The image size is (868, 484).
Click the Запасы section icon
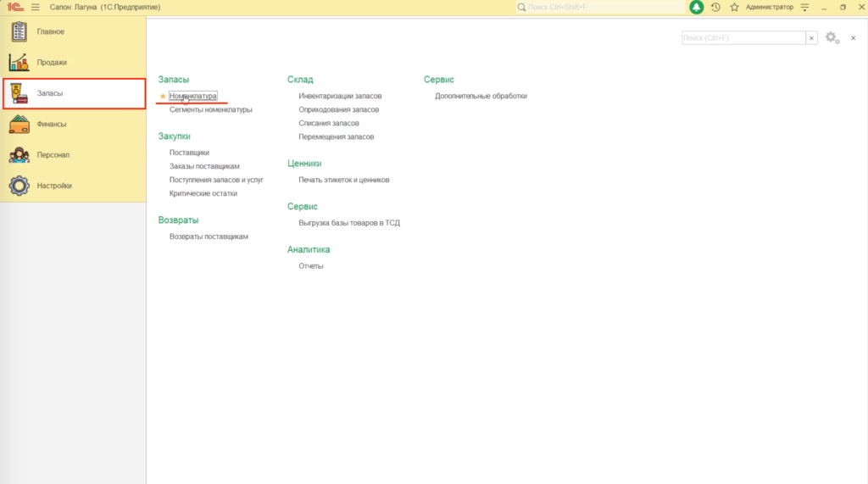19,93
